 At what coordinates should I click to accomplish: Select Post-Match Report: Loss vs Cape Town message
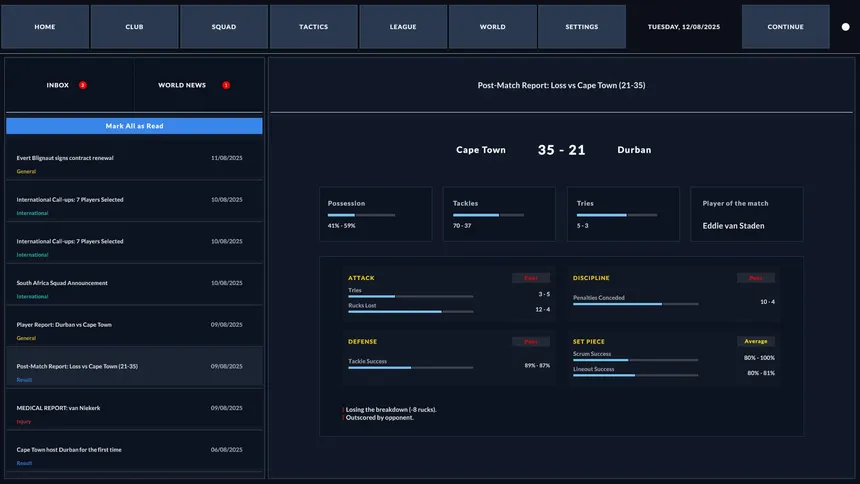(134, 368)
